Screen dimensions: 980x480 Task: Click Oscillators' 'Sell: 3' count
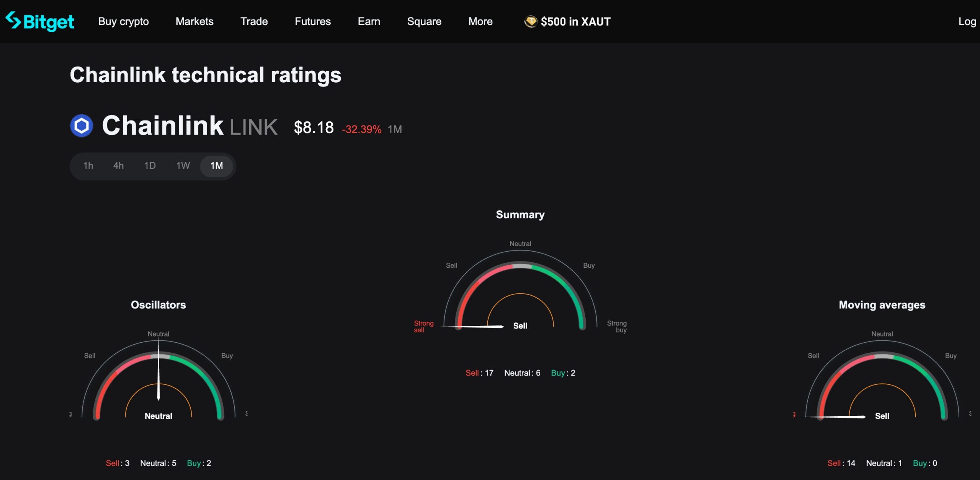(118, 463)
